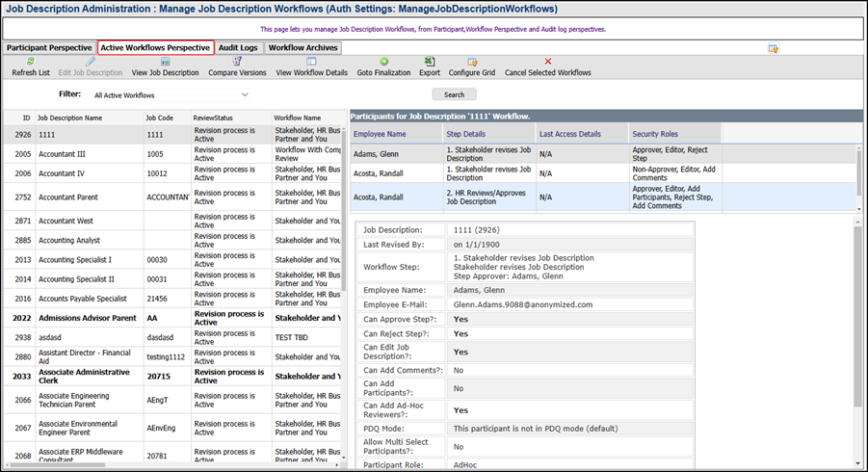868x472 pixels.
Task: Click the participants grid scroll down arrow
Action: (x=859, y=209)
